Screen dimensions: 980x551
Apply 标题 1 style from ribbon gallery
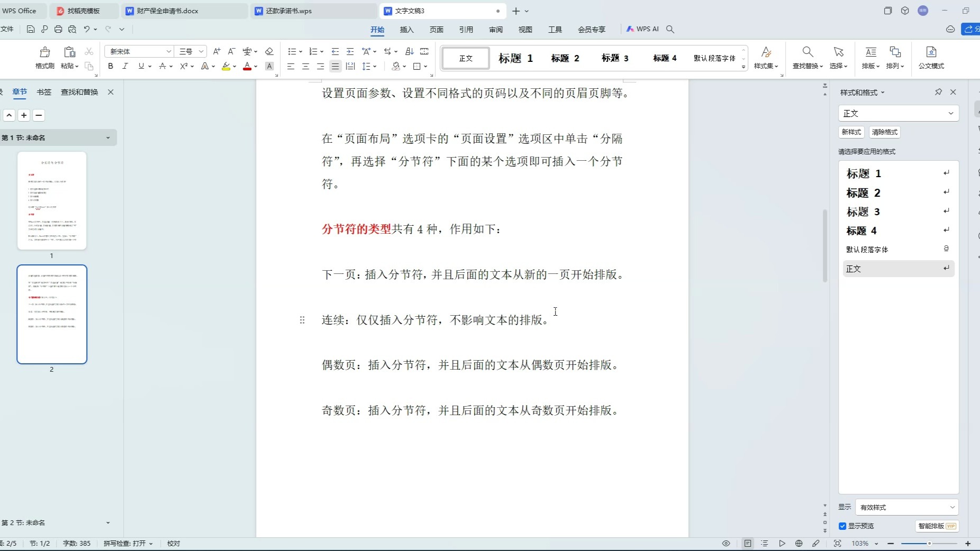pos(515,58)
